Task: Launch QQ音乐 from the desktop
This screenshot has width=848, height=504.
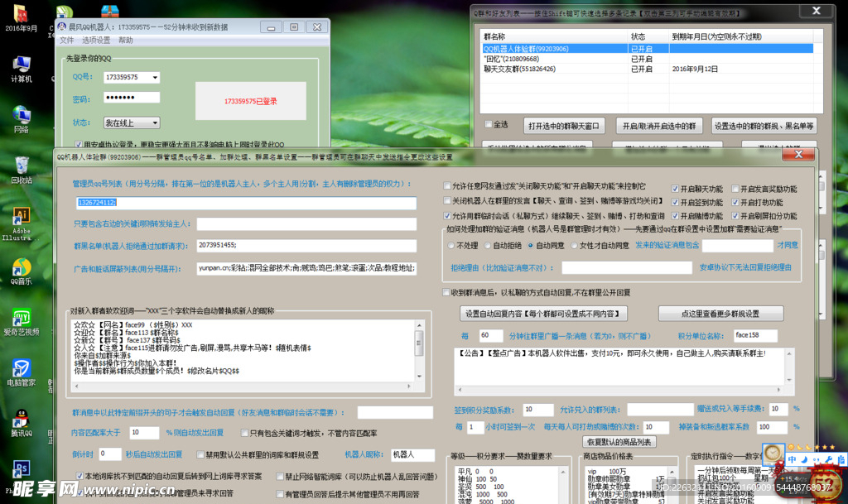Action: pyautogui.click(x=21, y=271)
